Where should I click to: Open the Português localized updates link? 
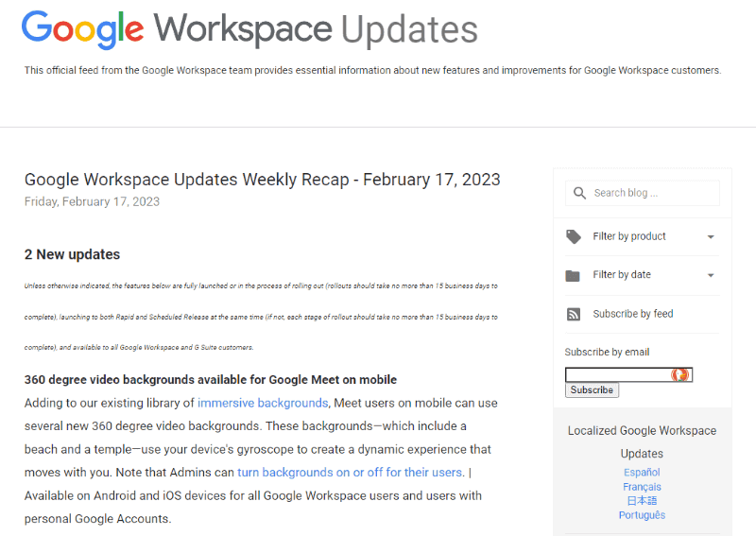642,515
